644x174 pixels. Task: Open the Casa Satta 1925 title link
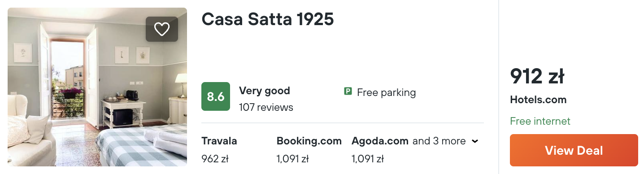pos(268,19)
